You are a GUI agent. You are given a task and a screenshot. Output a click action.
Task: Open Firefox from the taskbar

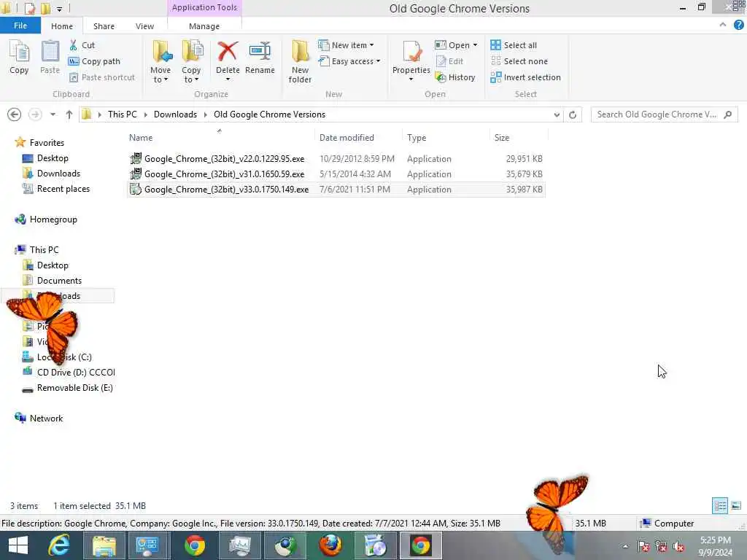click(330, 545)
